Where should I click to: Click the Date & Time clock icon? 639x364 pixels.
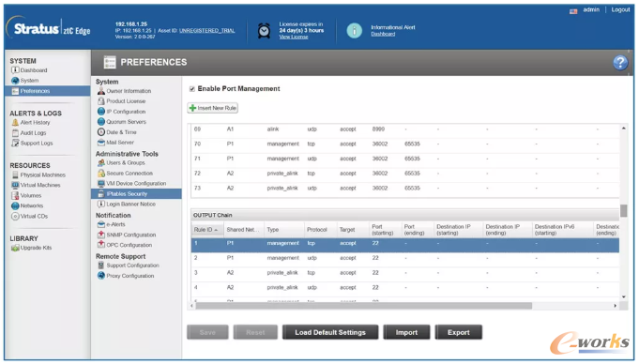click(101, 132)
